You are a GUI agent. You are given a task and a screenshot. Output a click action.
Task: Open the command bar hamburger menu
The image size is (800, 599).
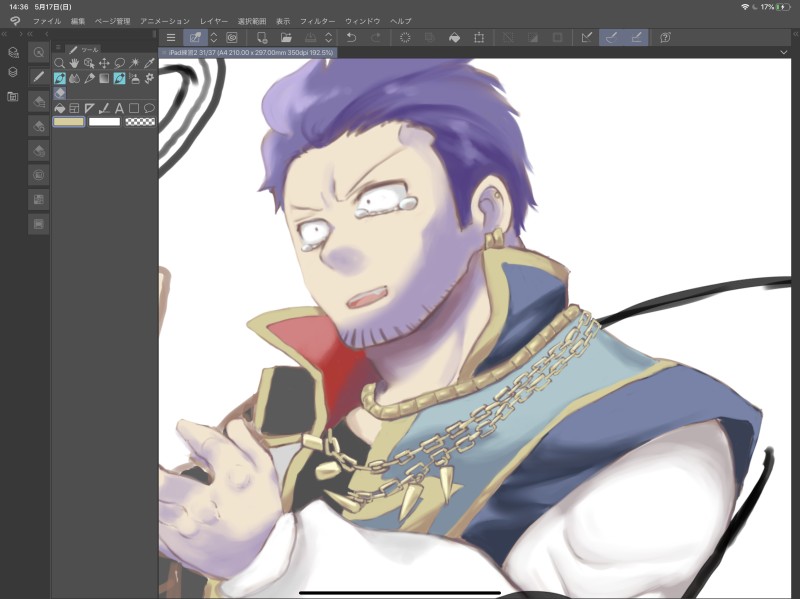[x=171, y=37]
